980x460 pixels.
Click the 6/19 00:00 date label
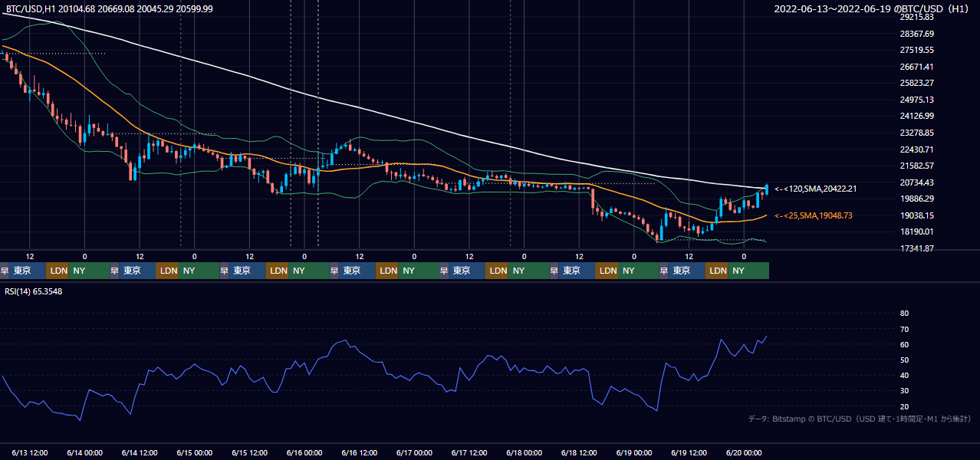tap(635, 452)
